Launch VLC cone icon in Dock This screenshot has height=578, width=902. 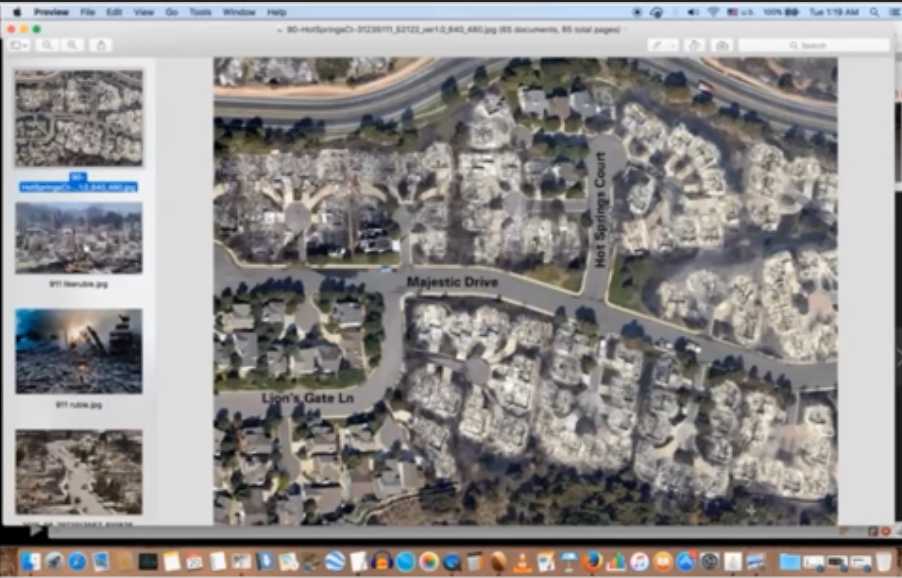[522, 561]
